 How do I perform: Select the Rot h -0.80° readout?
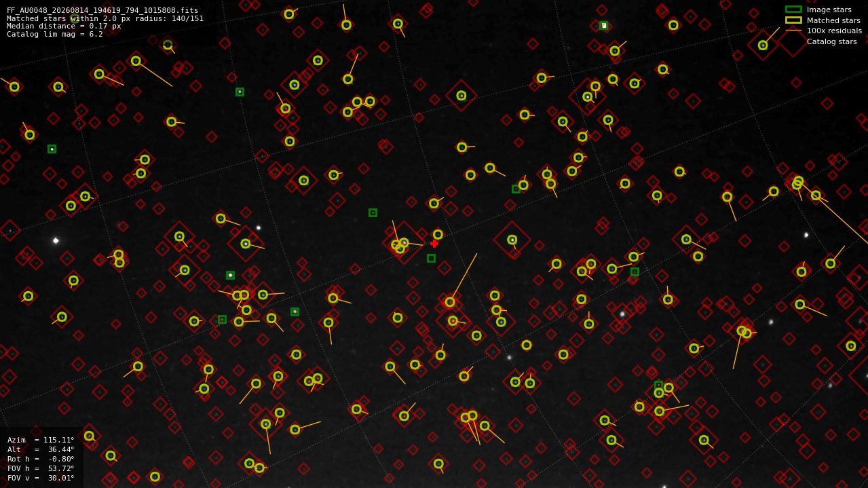tap(41, 459)
